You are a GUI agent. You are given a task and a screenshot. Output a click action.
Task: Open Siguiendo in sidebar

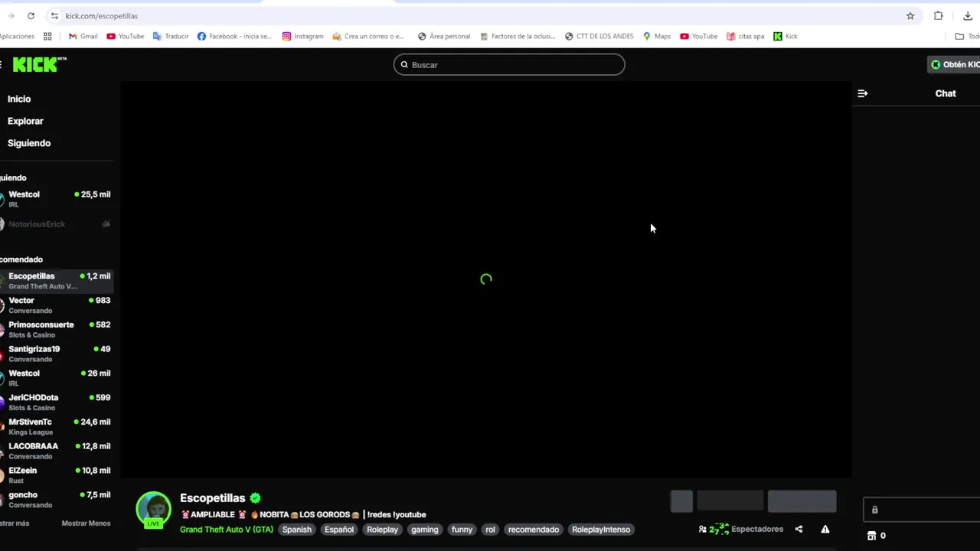(x=29, y=143)
